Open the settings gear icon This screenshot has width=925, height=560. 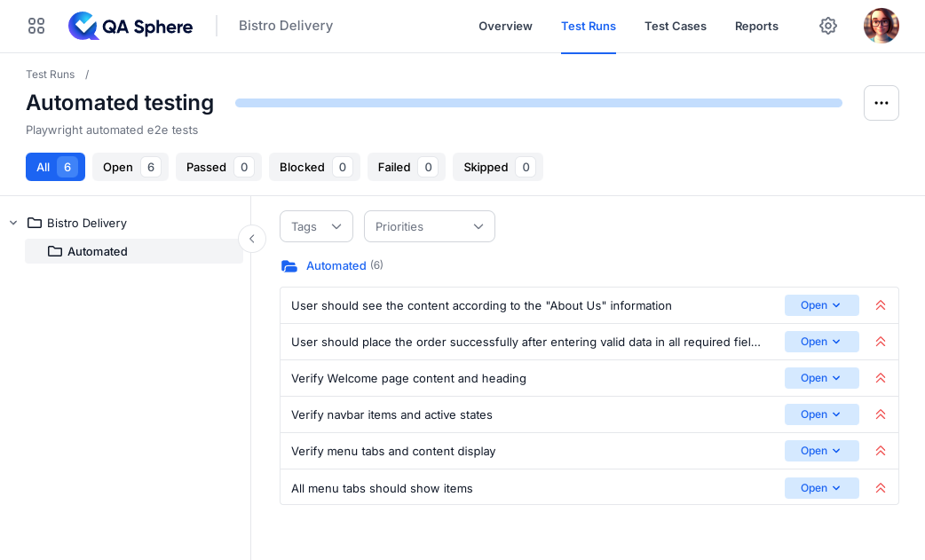(828, 26)
